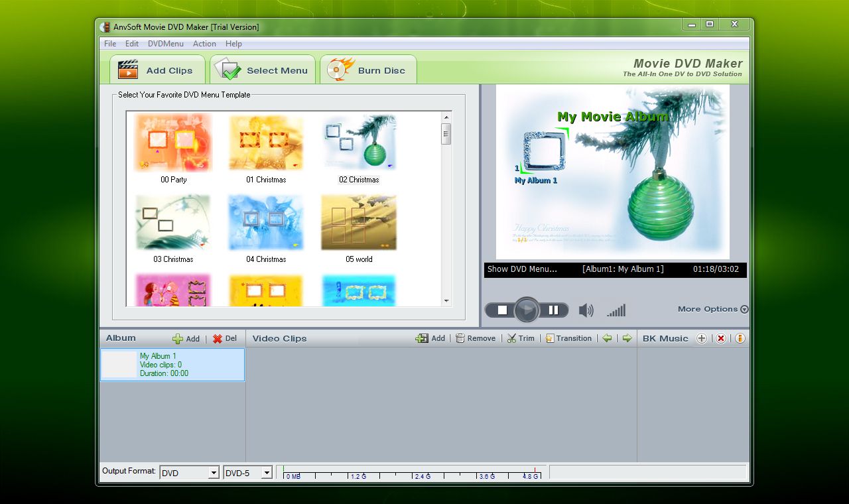Select the pink cartoon kids template

173,290
